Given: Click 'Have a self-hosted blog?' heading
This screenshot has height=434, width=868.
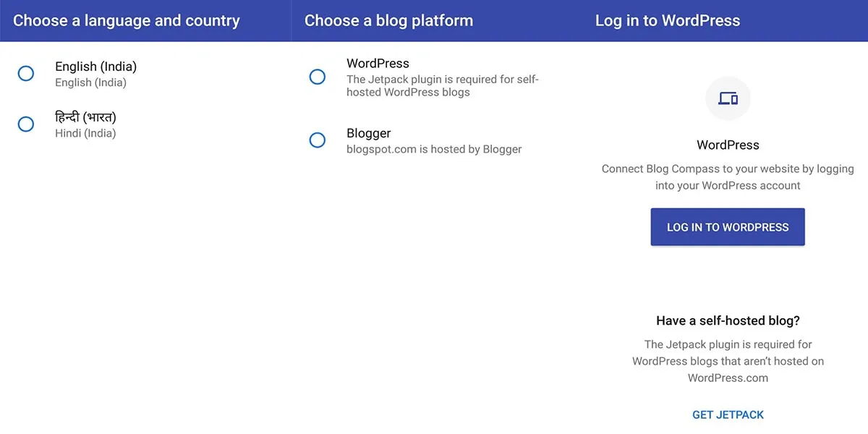Looking at the screenshot, I should (x=728, y=320).
